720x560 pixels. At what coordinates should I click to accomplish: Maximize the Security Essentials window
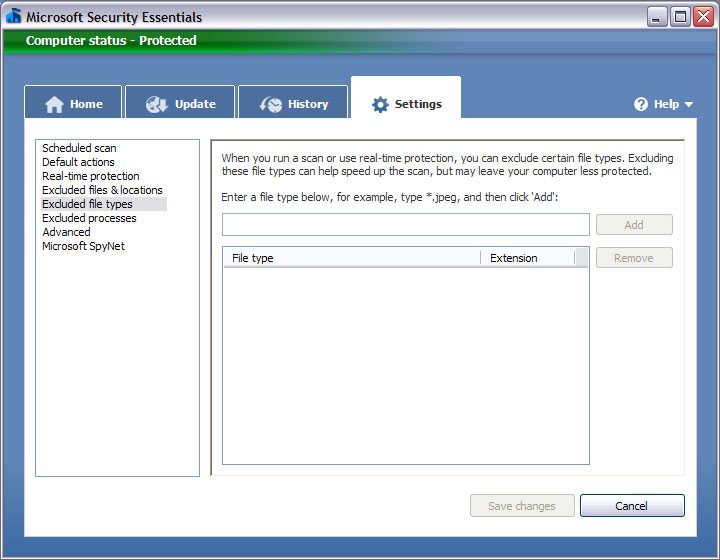(680, 17)
